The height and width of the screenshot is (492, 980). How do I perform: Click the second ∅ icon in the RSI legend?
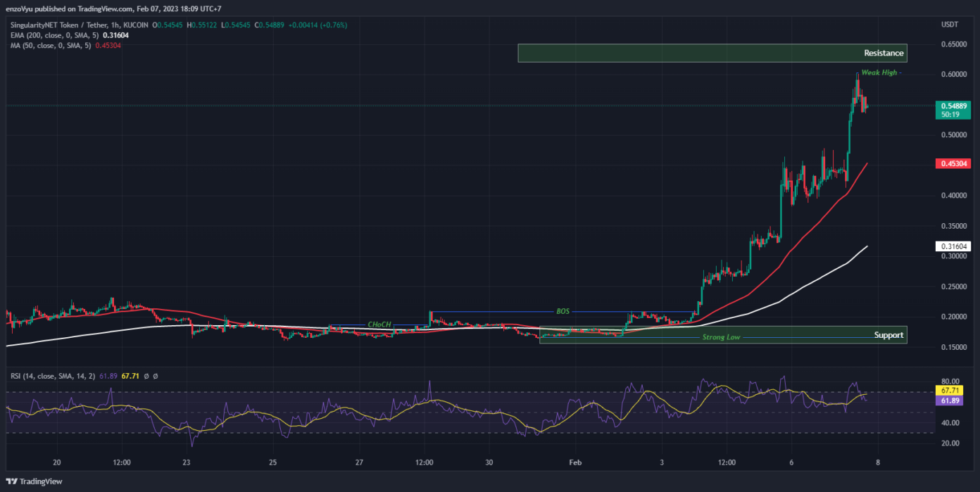[x=155, y=376]
